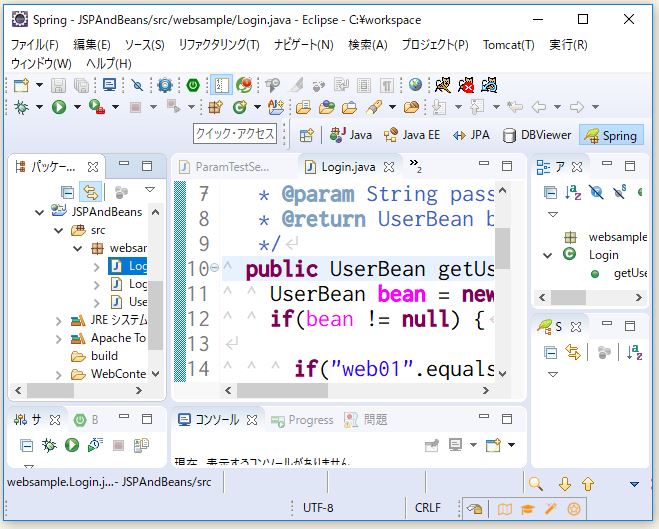Image resolution: width=659 pixels, height=529 pixels.
Task: Click the New Java Package toolbar icon
Action: [216, 107]
